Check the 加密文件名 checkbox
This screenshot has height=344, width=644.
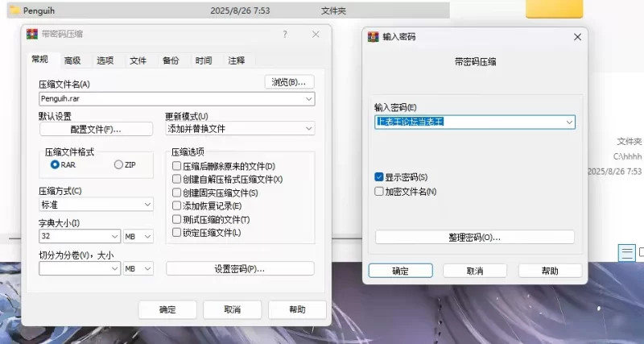[x=379, y=192]
